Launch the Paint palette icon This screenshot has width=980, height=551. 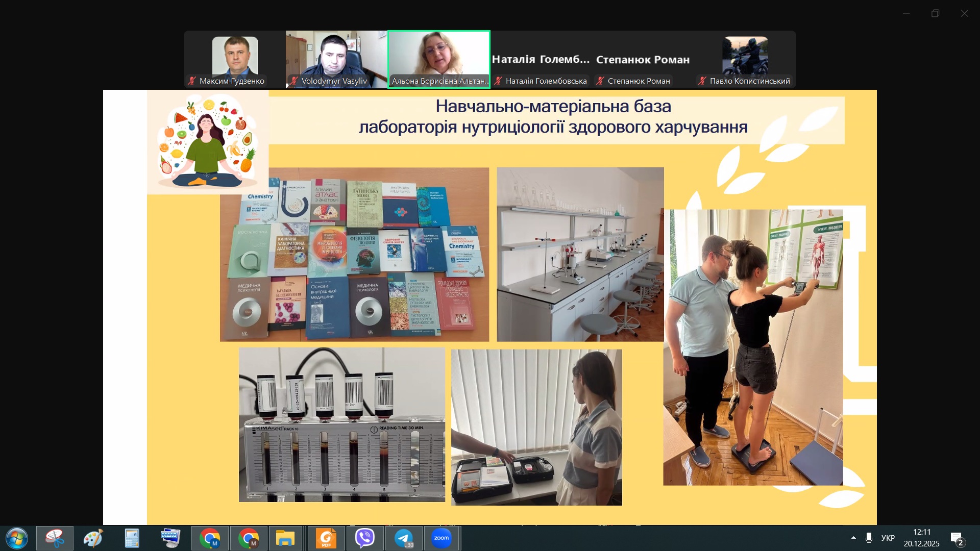(x=93, y=538)
